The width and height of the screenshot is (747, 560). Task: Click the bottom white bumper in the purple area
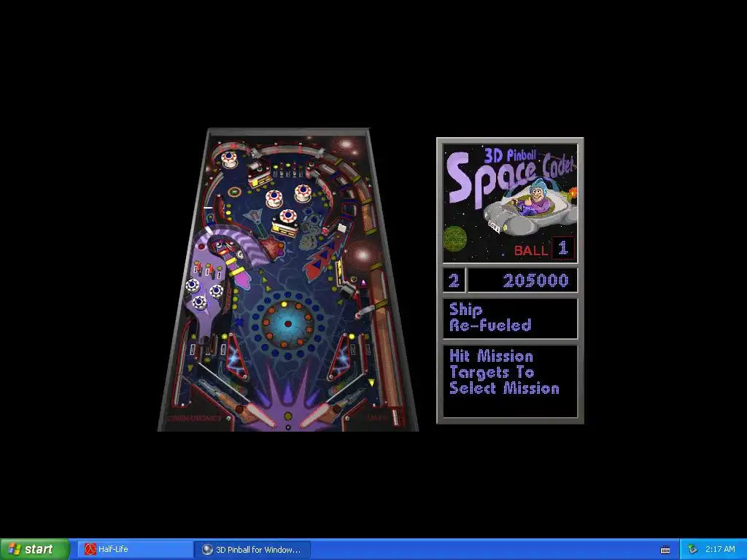point(200,302)
